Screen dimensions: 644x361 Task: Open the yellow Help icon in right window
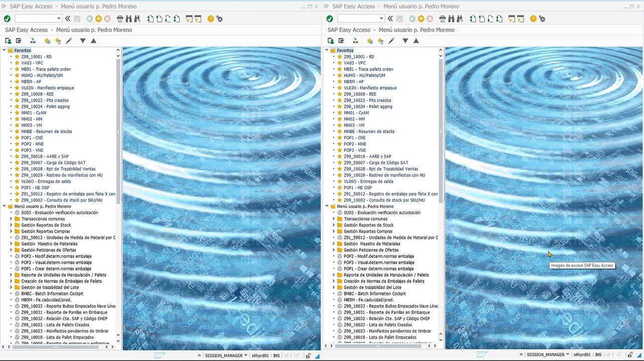click(x=533, y=19)
